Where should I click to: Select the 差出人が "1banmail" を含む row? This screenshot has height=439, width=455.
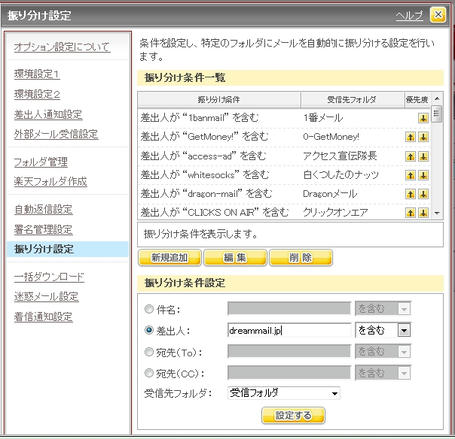pyautogui.click(x=284, y=118)
